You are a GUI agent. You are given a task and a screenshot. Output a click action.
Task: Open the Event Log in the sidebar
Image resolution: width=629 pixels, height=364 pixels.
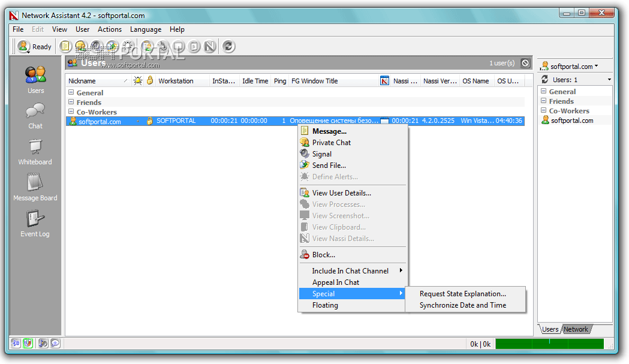coord(35,224)
